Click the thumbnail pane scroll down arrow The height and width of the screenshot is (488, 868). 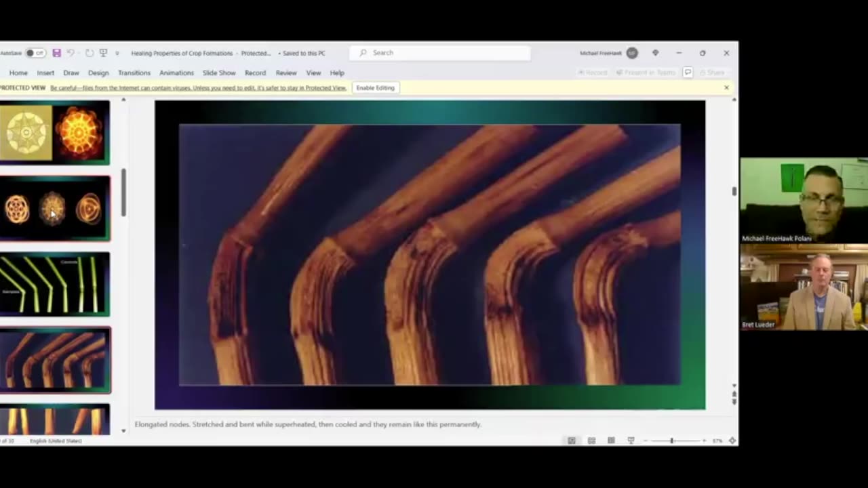123,430
